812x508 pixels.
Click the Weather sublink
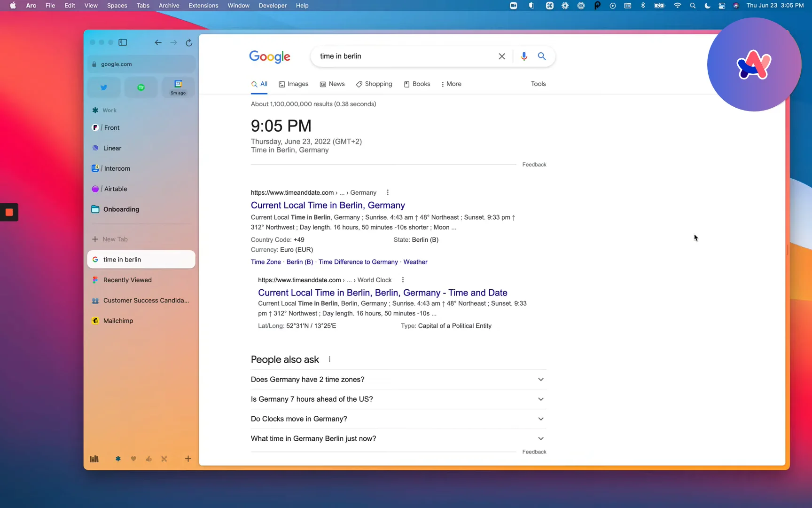click(x=415, y=262)
